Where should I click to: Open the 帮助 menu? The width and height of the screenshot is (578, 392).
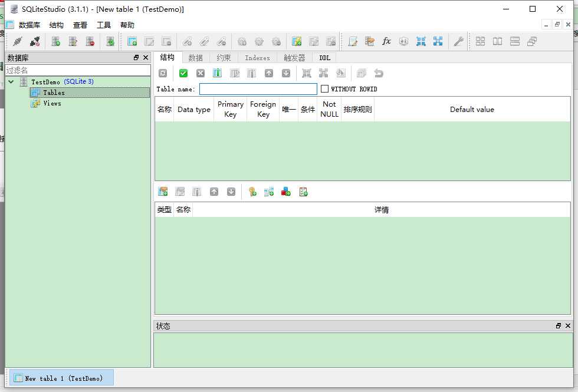[x=127, y=25]
